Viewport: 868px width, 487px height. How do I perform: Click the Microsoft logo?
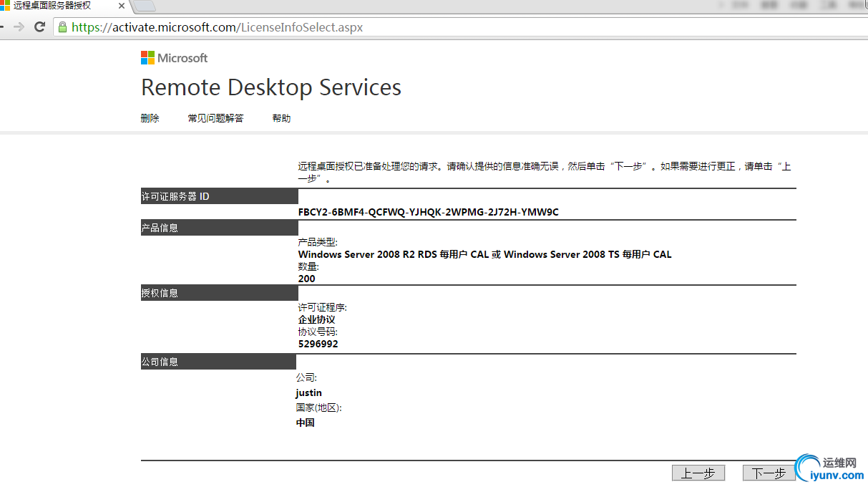(174, 58)
